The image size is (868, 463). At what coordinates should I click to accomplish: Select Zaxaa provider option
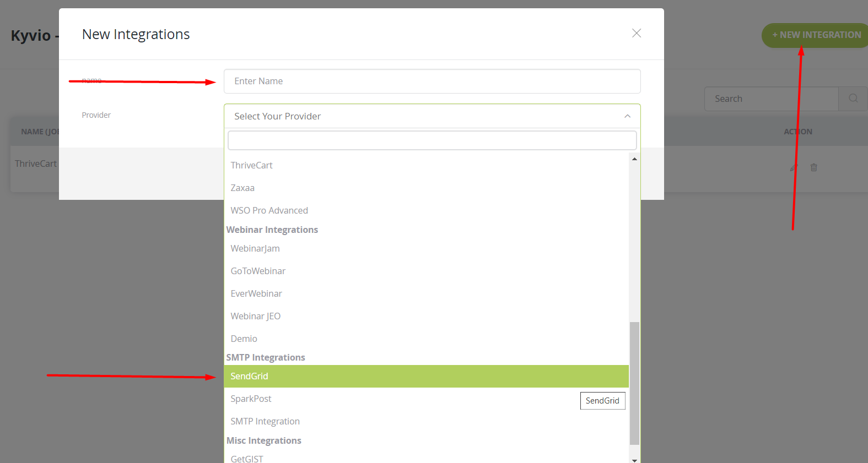[427, 188]
